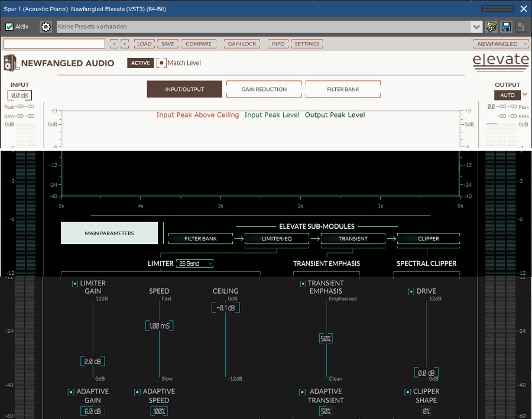Switch to the FILTER BANK display tab

tap(343, 89)
